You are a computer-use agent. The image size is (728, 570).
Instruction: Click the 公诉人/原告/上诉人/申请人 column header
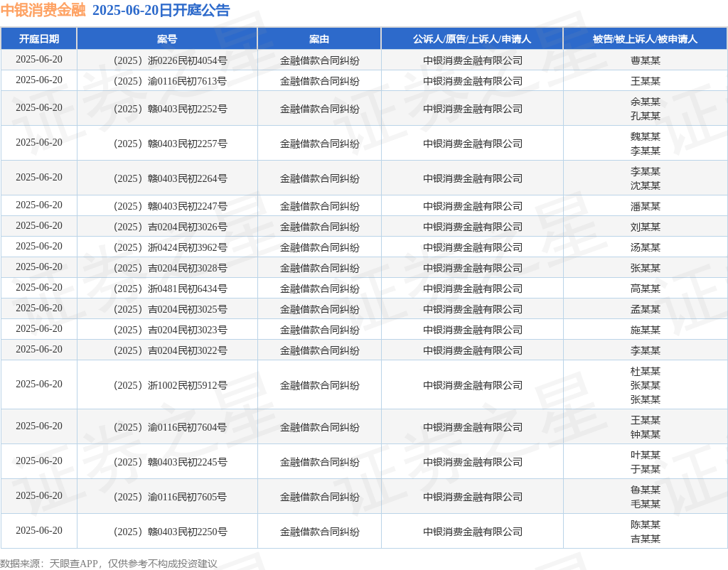pos(472,39)
